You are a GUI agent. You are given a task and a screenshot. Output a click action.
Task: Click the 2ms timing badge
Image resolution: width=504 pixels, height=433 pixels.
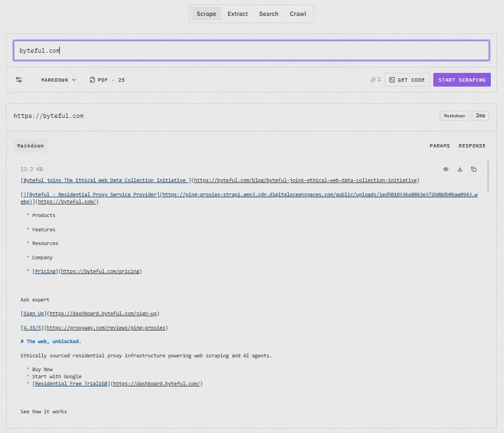(x=480, y=116)
